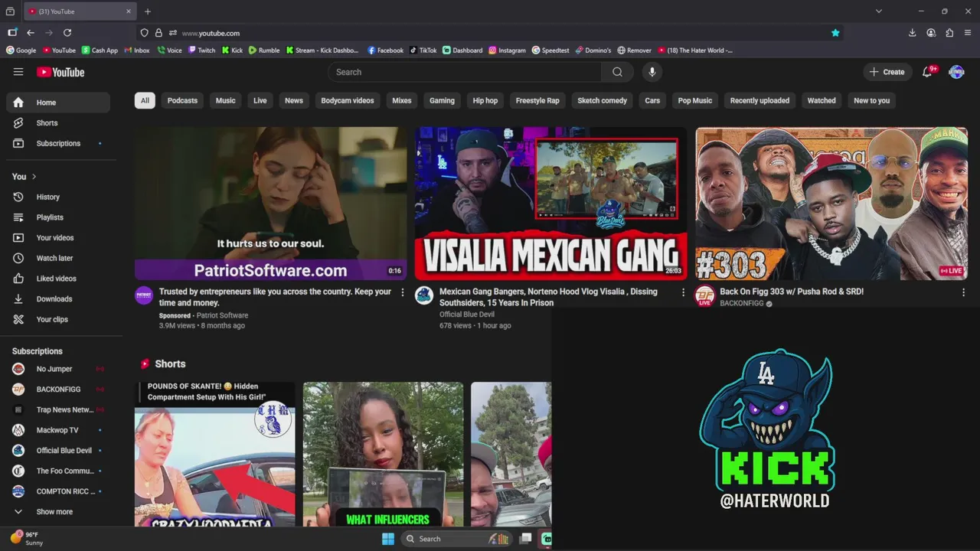
Task: Open Watch later list
Action: 58,259
